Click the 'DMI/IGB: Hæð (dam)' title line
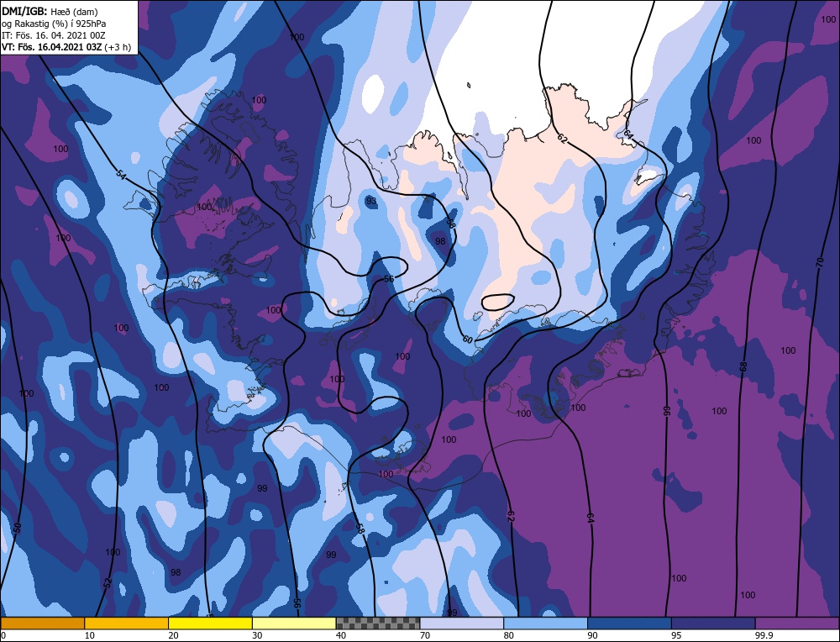The width and height of the screenshot is (840, 642). pyautogui.click(x=50, y=11)
